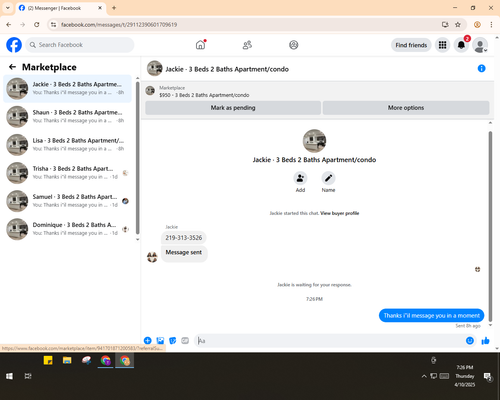500x400 pixels.
Task: Open Windows Task View icon
Action: pos(28,376)
